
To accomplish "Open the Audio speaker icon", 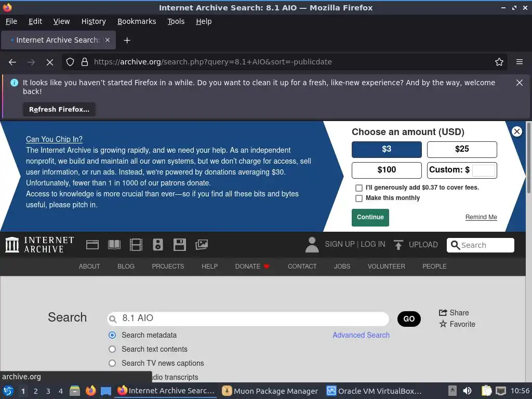I will [x=158, y=245].
